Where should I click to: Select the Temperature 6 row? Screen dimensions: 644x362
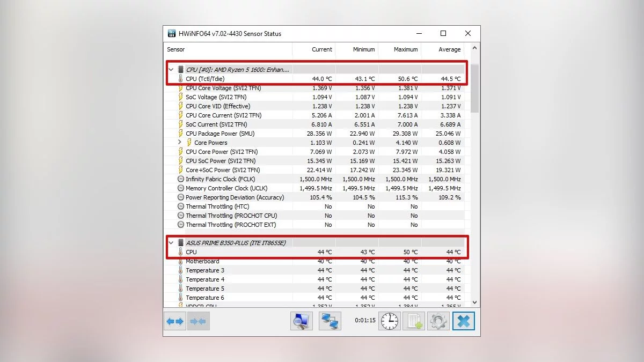pos(314,298)
